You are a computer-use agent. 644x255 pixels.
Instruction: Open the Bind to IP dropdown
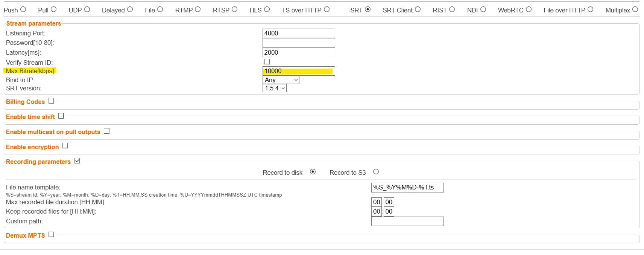(x=281, y=80)
